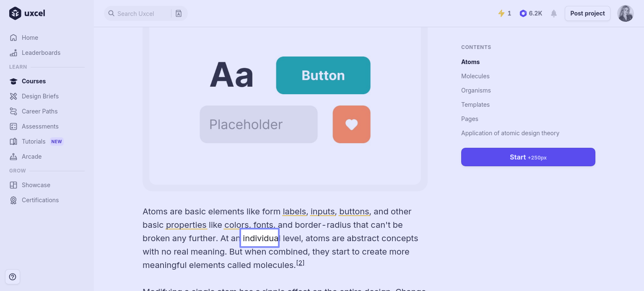Viewport: 644px width, 291px height.
Task: Open the help question mark icon
Action: 13,277
